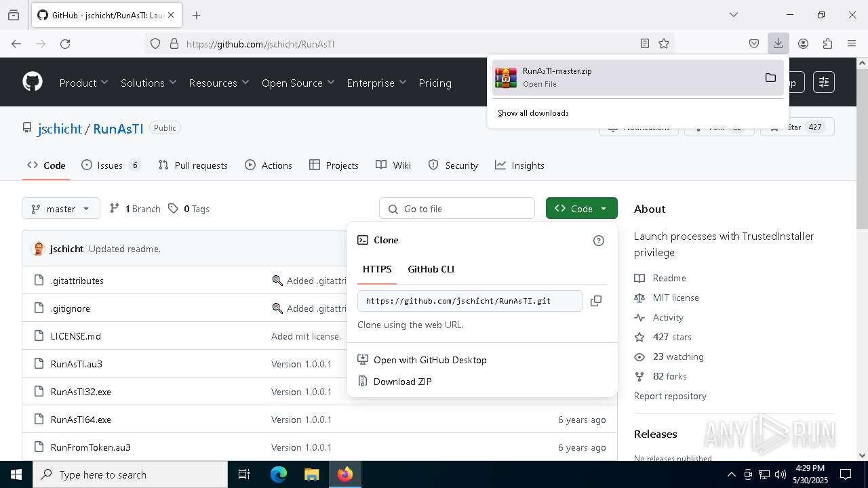Click Report repository link
The height and width of the screenshot is (488, 868).
coord(670,396)
